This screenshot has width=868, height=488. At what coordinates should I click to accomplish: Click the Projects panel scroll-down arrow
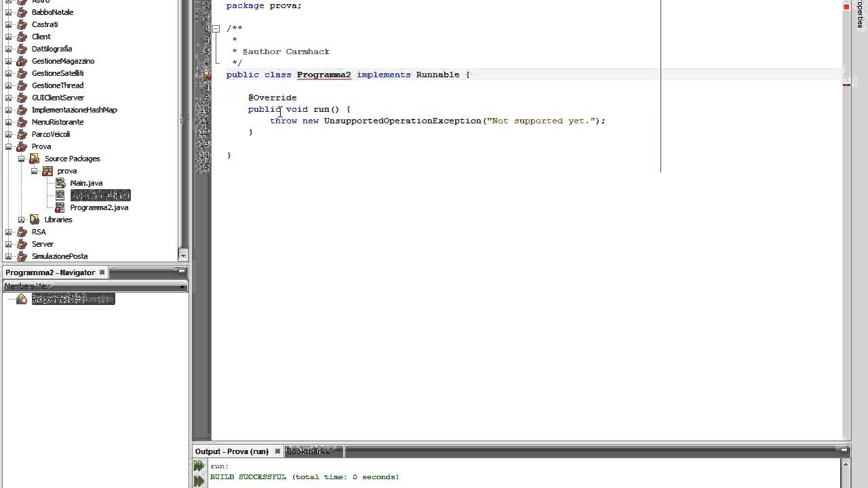[x=183, y=256]
